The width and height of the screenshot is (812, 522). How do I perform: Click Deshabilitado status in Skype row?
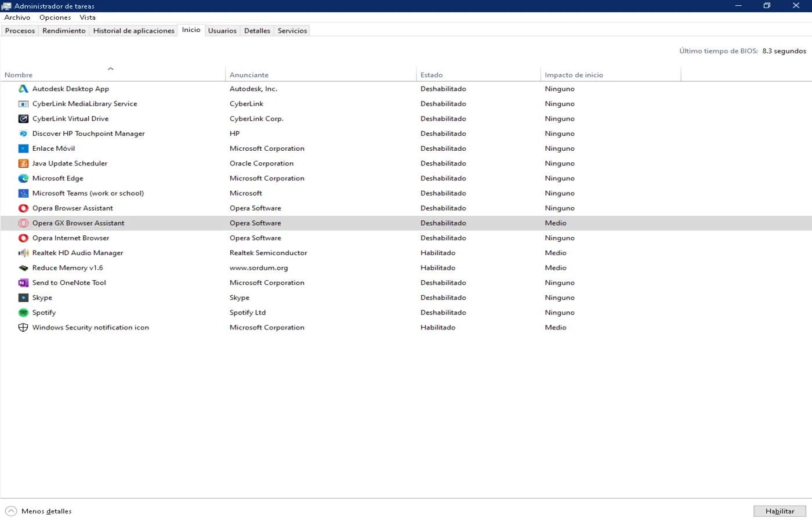click(443, 298)
